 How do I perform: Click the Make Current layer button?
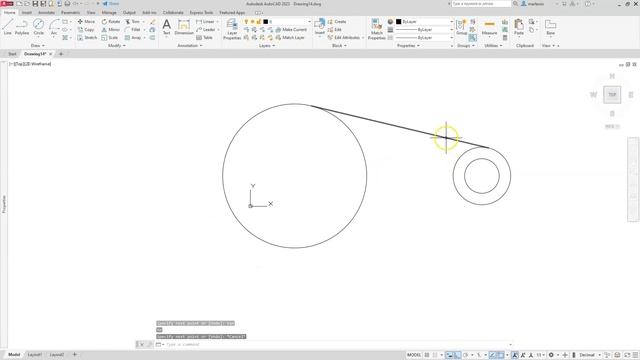pyautogui.click(x=291, y=29)
